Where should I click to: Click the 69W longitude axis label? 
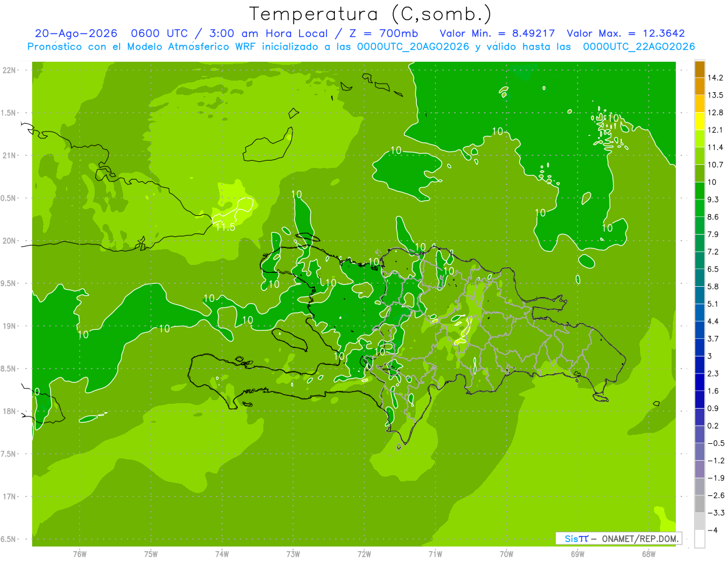point(578,554)
